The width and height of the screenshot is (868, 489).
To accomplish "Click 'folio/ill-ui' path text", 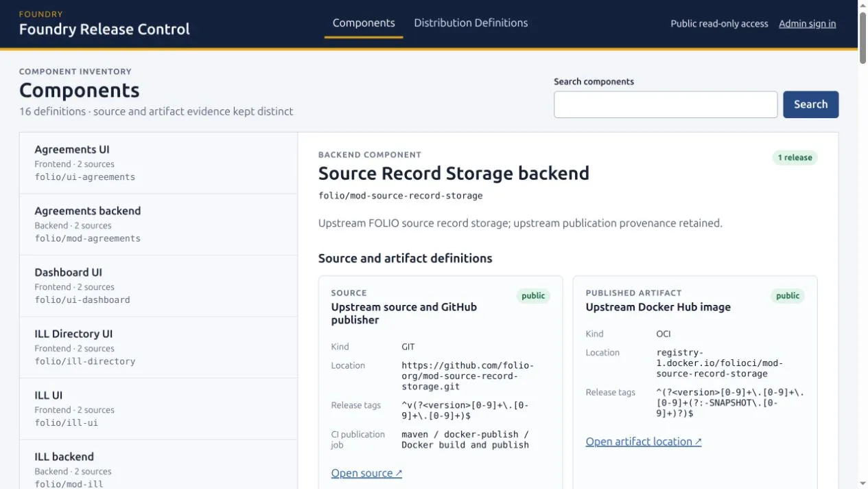I will (x=67, y=423).
